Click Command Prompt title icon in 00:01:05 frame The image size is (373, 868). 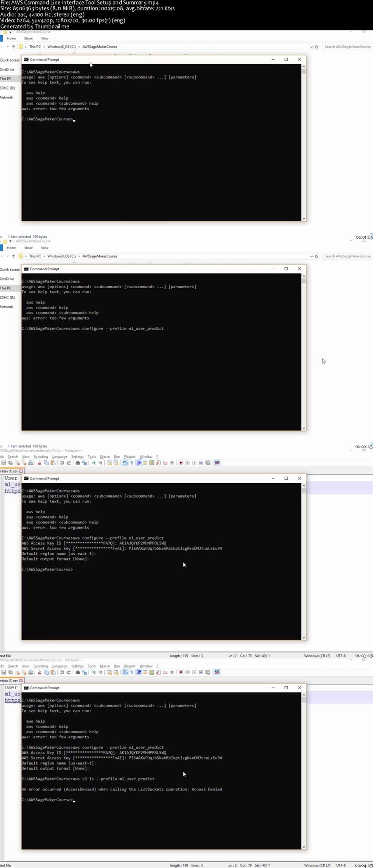click(x=26, y=59)
